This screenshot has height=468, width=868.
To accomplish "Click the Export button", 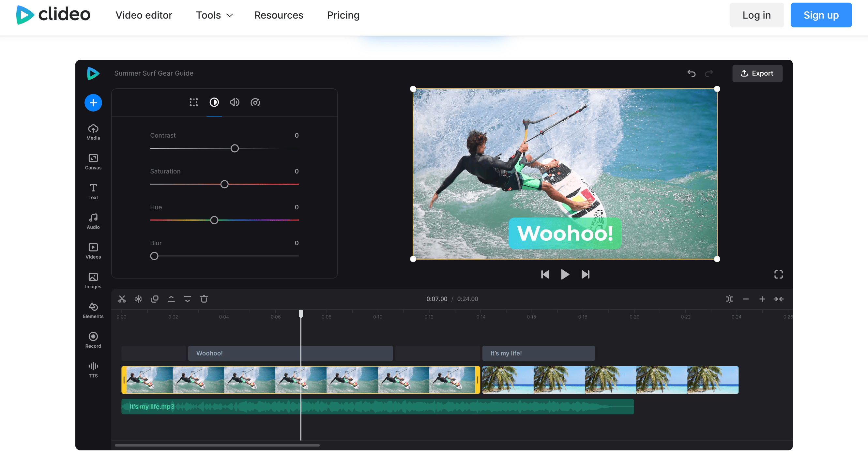I will click(757, 73).
